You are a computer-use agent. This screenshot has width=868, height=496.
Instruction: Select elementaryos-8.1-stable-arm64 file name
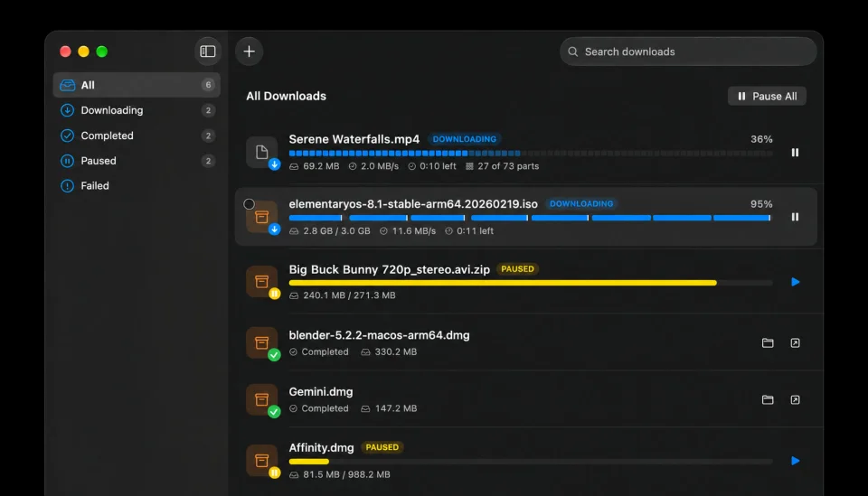pyautogui.click(x=413, y=204)
